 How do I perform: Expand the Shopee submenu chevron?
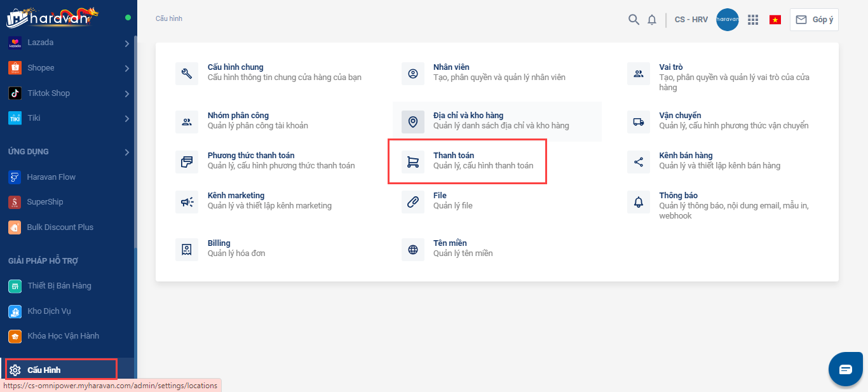point(127,68)
